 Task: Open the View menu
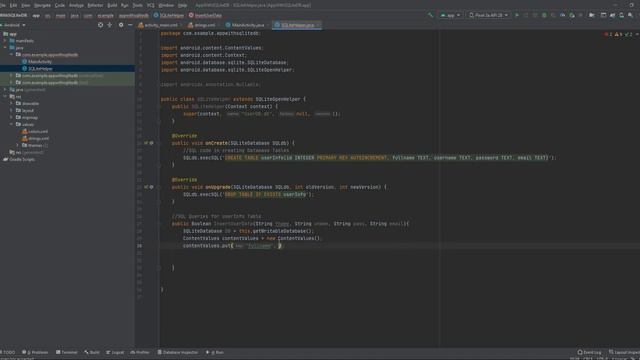click(x=26, y=5)
